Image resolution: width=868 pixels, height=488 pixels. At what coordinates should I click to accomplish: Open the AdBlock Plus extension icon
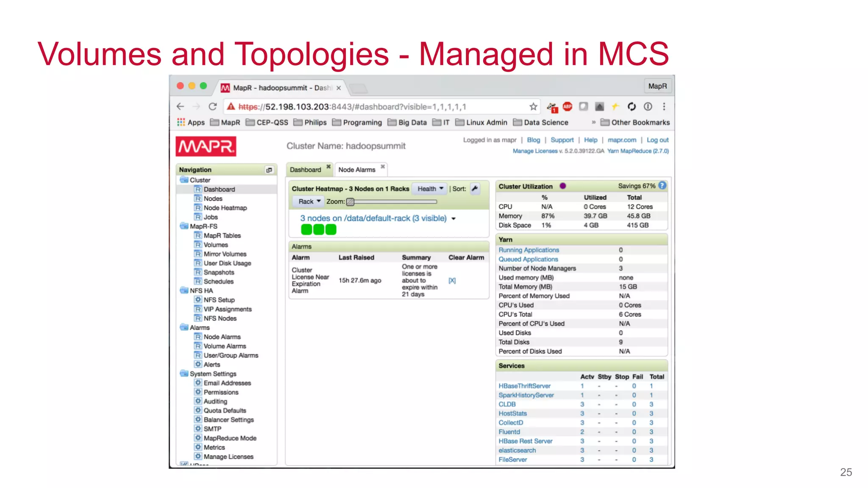pyautogui.click(x=568, y=106)
